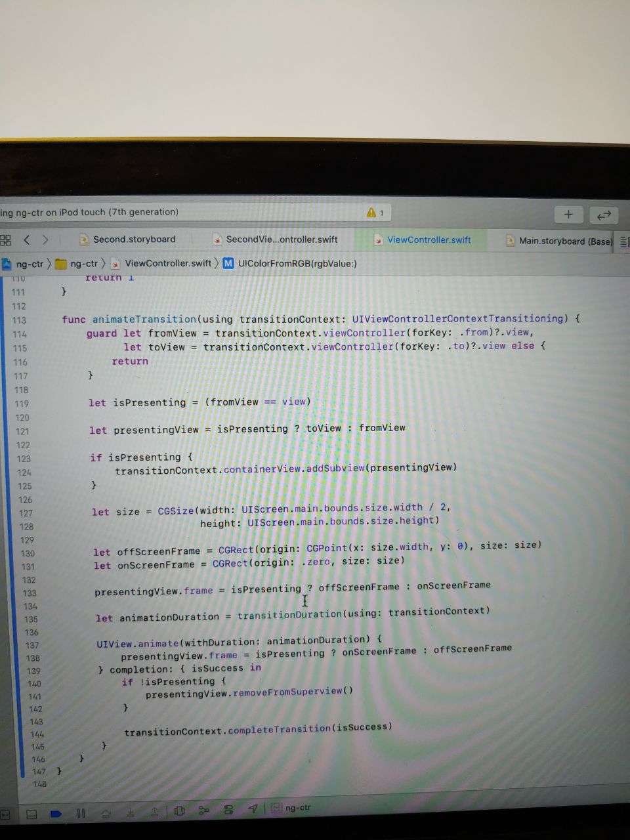The height and width of the screenshot is (840, 630).
Task: Go back with the left chevron
Action: (x=27, y=240)
